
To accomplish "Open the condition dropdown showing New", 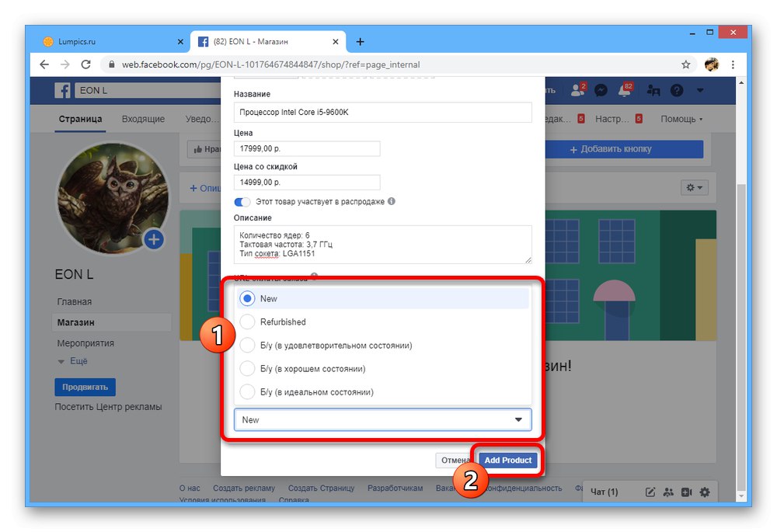I will (x=382, y=419).
